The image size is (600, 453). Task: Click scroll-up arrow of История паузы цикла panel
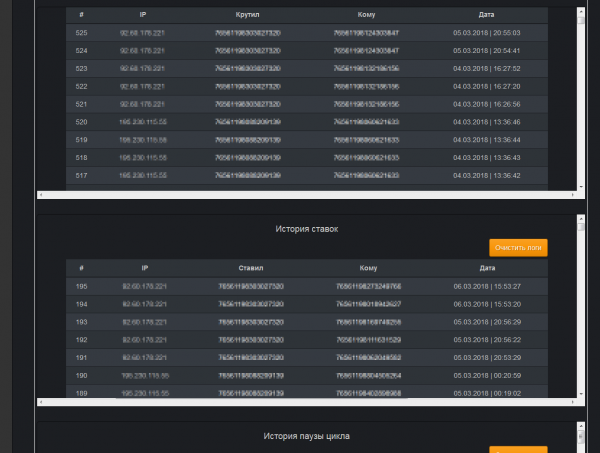click(x=580, y=427)
